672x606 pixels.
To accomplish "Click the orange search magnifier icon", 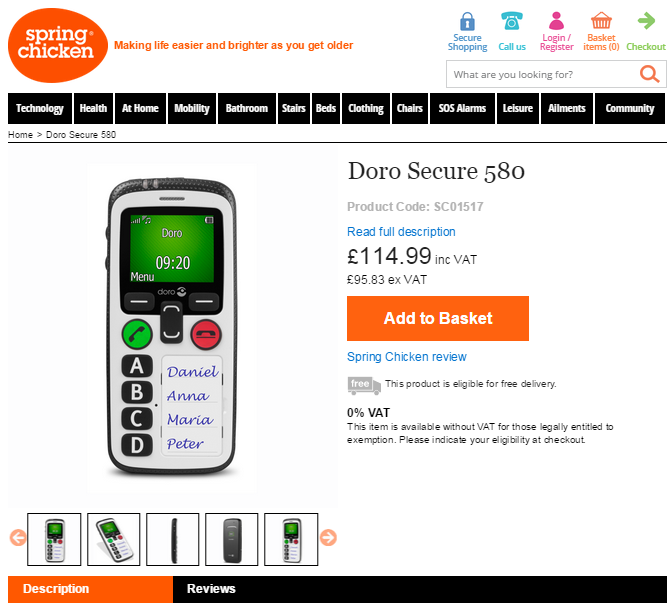I will click(x=650, y=74).
